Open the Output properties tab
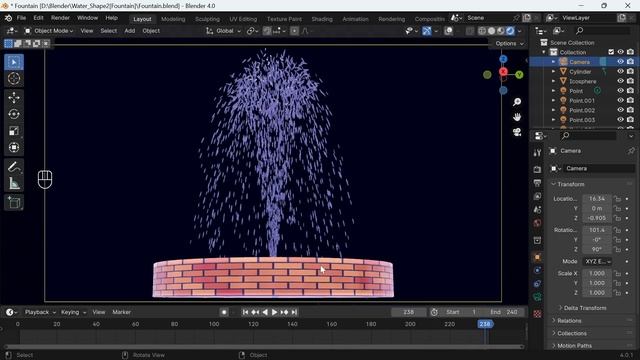640x360 pixels. (x=537, y=183)
